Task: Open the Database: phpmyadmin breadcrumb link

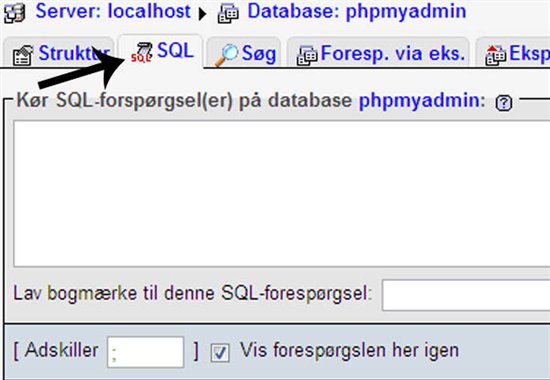Action: (x=357, y=11)
